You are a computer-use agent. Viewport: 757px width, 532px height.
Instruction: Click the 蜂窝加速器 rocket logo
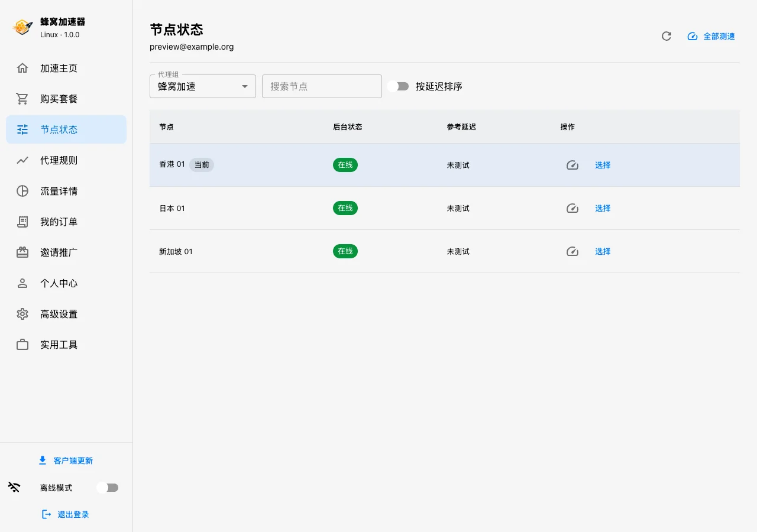coord(22,27)
